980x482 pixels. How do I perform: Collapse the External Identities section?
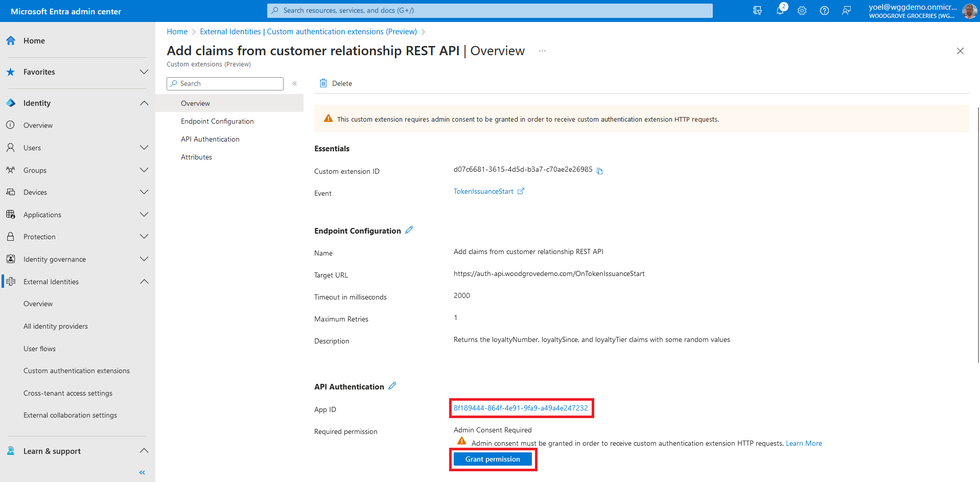point(144,282)
